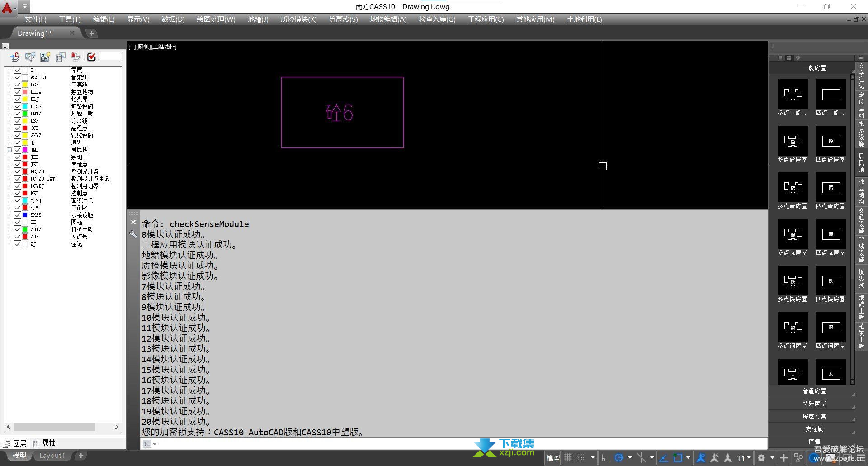Select the 四点铁房屋 symbol

click(831, 281)
